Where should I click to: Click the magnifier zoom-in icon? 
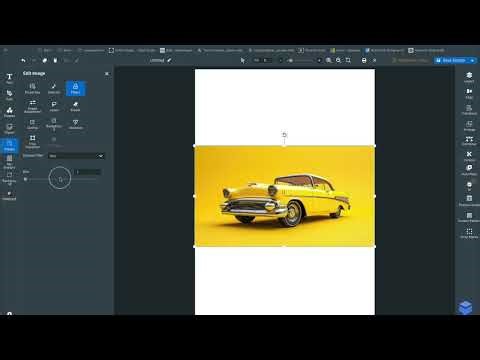pos(329,60)
